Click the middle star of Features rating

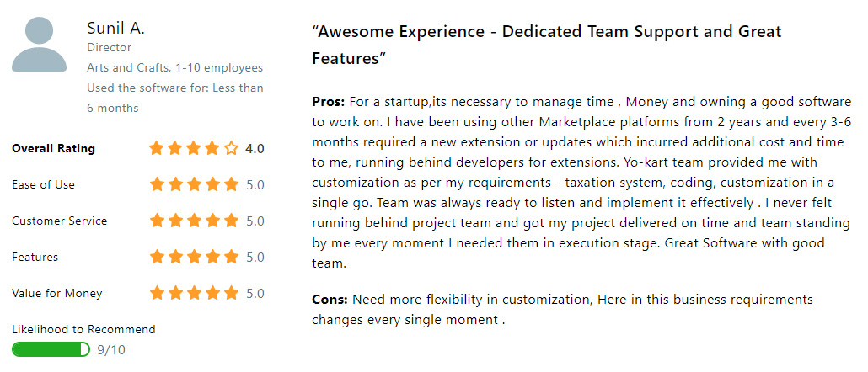(195, 257)
